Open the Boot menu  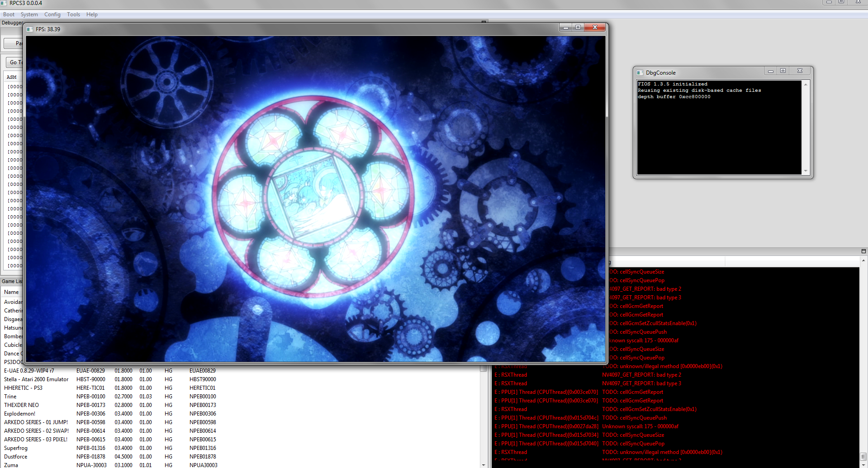pyautogui.click(x=9, y=14)
